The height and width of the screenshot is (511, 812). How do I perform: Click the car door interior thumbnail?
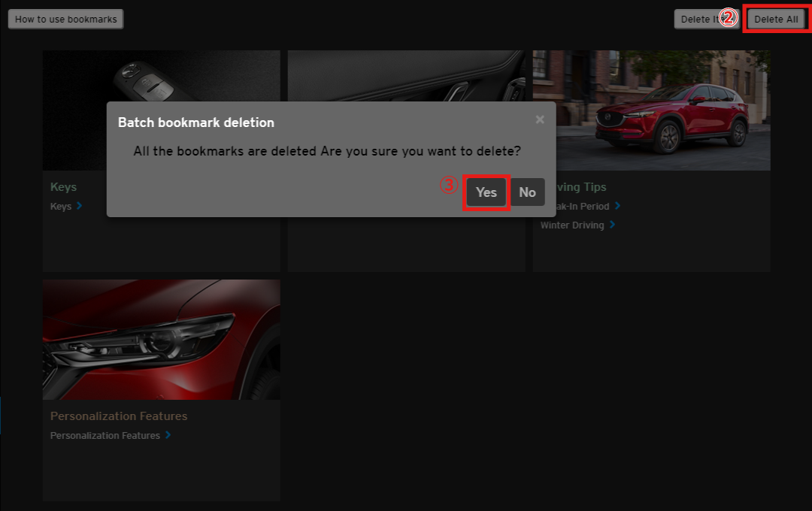coord(406,75)
